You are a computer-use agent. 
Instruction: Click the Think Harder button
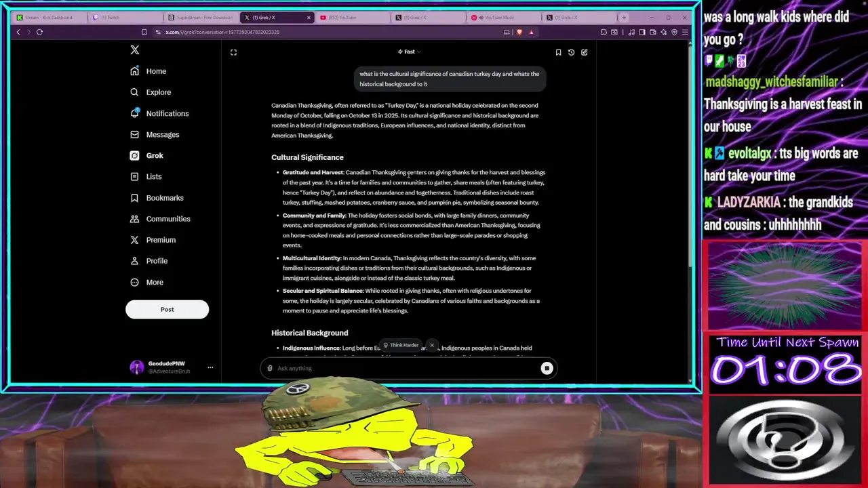[401, 345]
